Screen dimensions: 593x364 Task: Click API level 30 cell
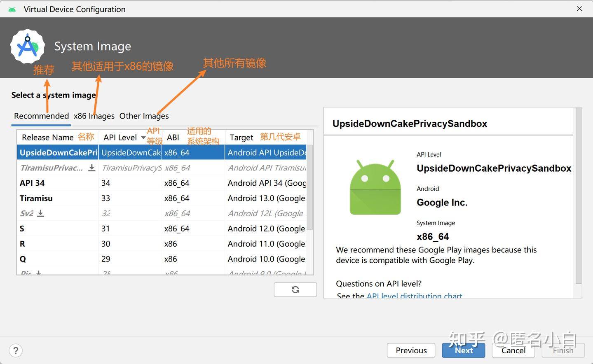point(106,244)
